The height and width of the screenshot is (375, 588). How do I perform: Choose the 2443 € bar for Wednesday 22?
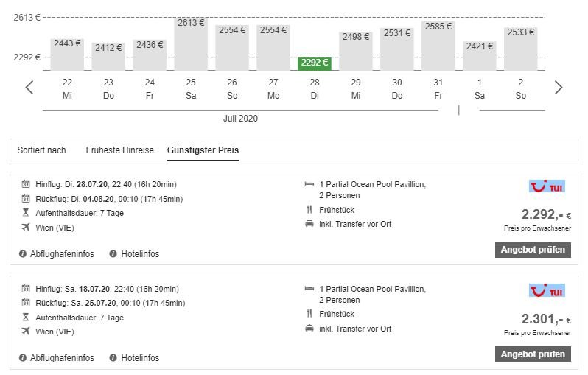67,54
